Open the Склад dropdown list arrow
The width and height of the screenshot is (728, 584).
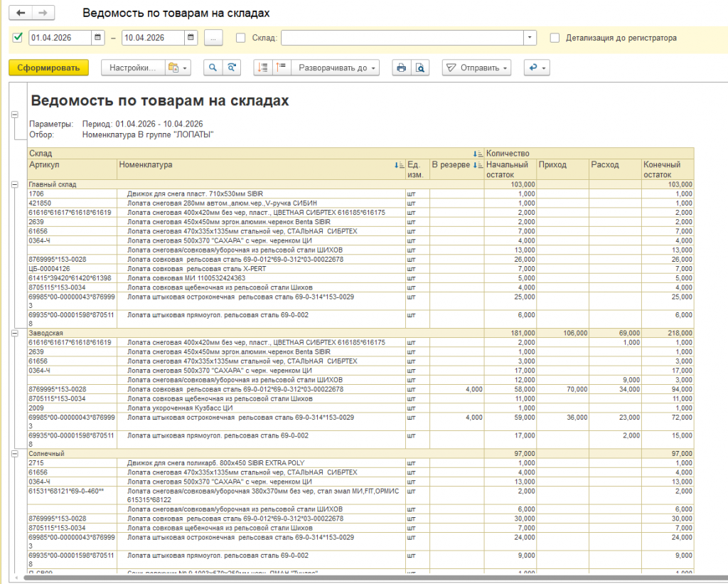[x=530, y=38]
